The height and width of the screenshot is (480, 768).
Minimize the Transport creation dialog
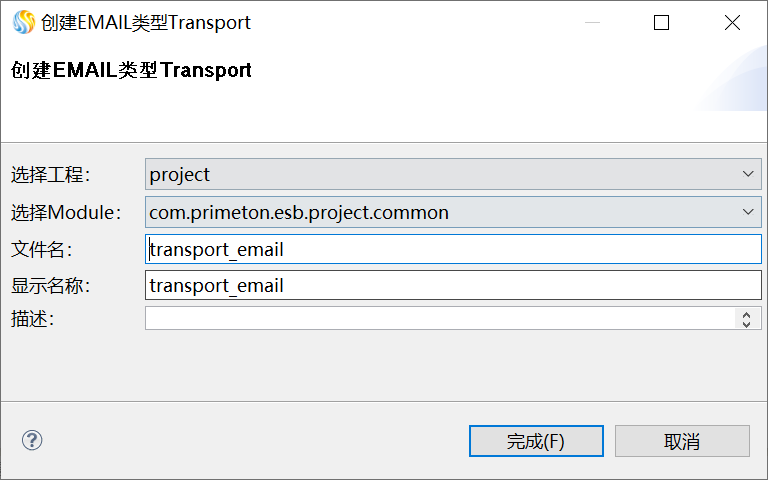tap(590, 22)
